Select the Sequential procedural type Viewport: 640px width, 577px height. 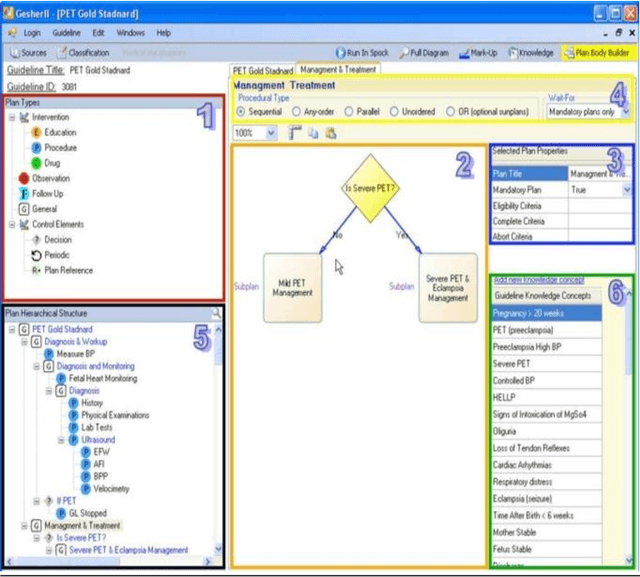[242, 112]
